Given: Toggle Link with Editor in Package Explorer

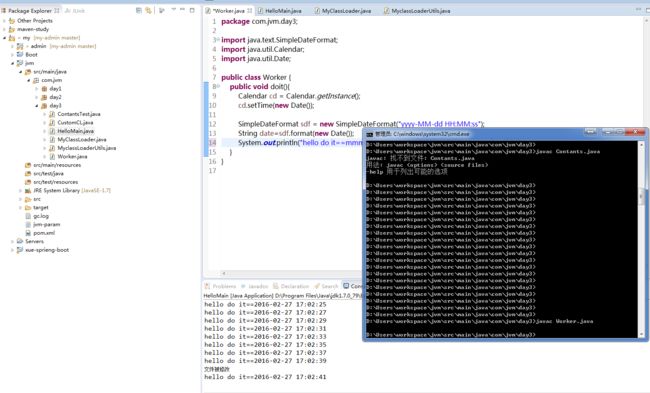Looking at the screenshot, I should coord(148,10).
